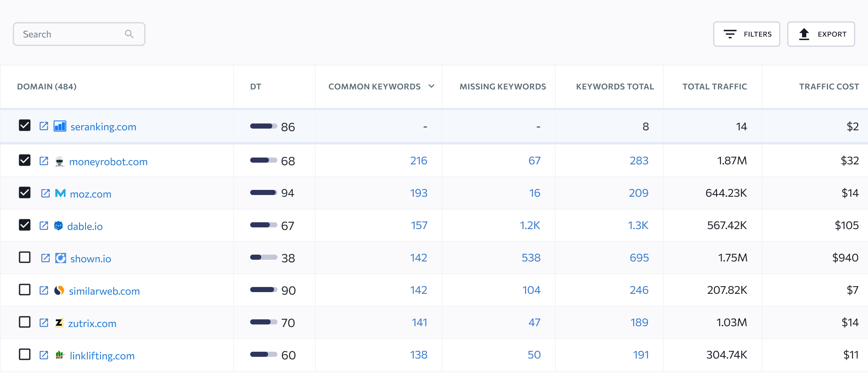Check the shown.io checkbox
868x373 pixels.
[x=25, y=257]
